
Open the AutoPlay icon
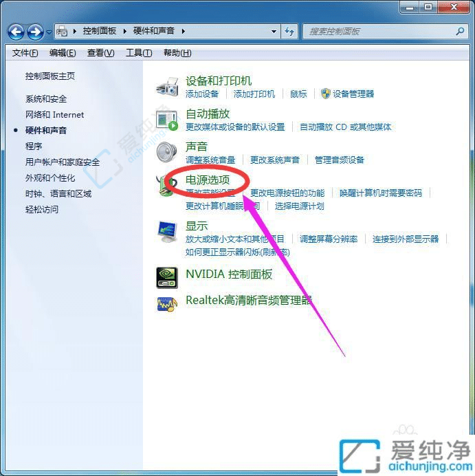pyautogui.click(x=167, y=120)
